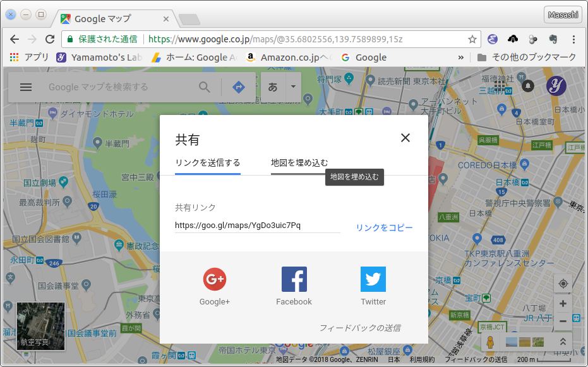Click the ダイヤモンドホテル hotel pin
588x367 pixels.
click(x=53, y=112)
